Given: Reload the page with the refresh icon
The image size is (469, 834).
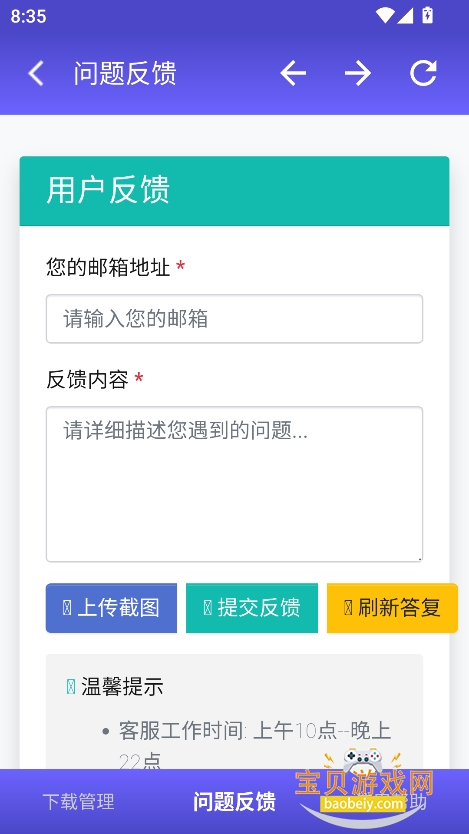Looking at the screenshot, I should point(423,73).
